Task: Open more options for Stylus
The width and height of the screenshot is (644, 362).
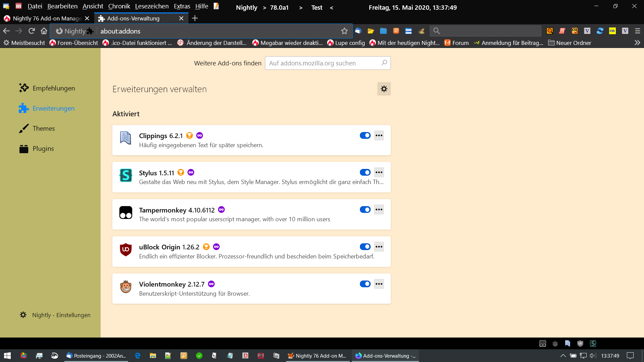Action: tap(379, 172)
